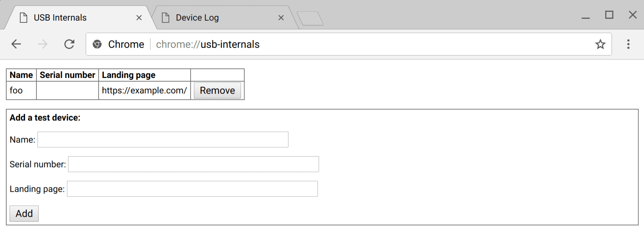
Task: Click the Serial number column header
Action: point(67,75)
